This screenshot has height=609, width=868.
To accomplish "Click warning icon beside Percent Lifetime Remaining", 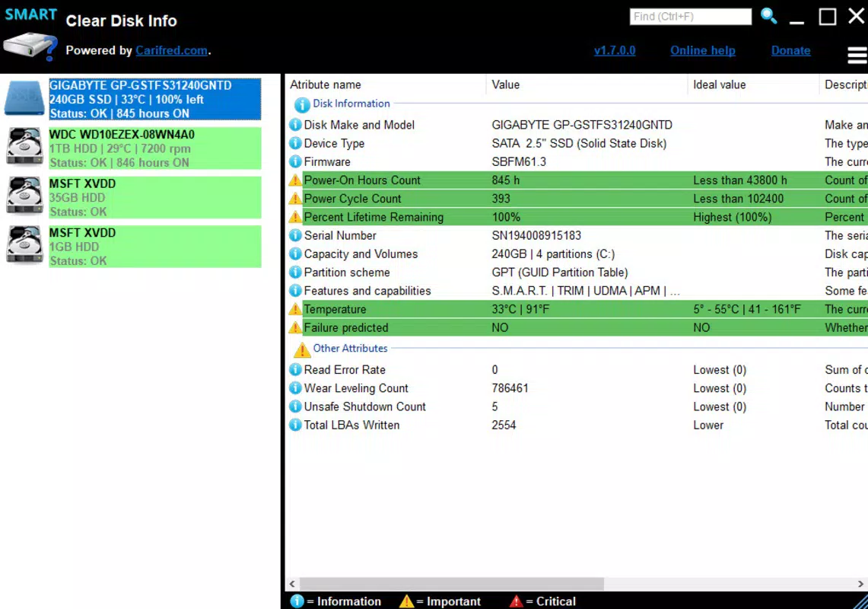I will coord(296,217).
